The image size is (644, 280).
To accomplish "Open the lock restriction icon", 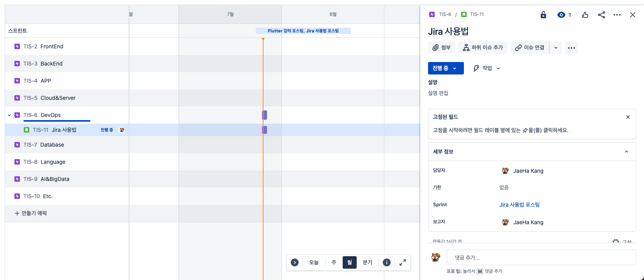I will [x=543, y=15].
